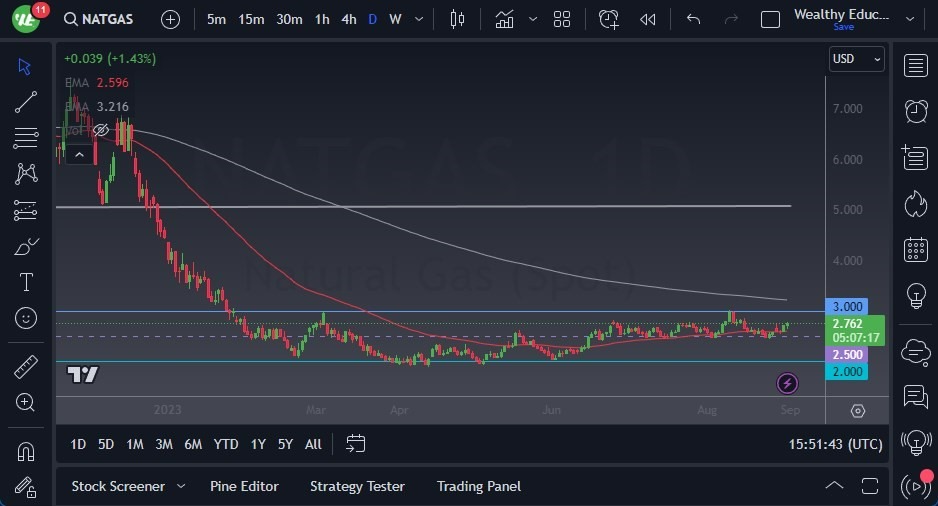Image resolution: width=938 pixels, height=506 pixels.
Task: Set the date range to YTD
Action: tap(226, 444)
